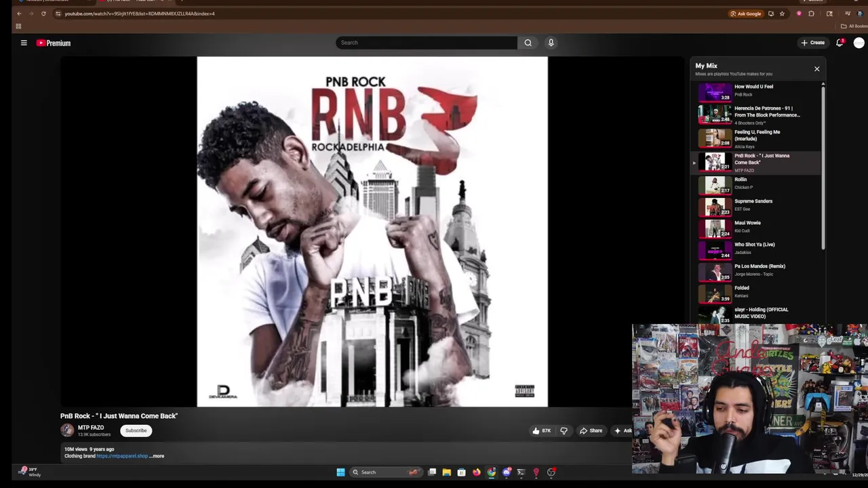Click the video player album art
The image size is (868, 488).
click(372, 232)
